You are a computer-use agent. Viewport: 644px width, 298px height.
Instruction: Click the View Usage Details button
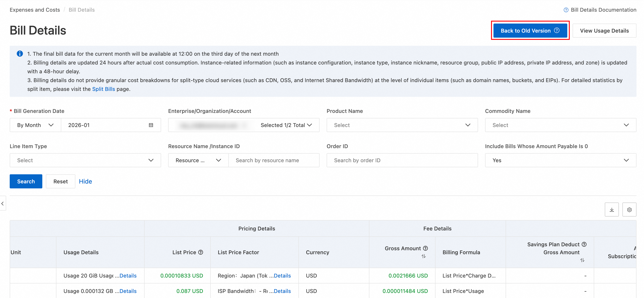(x=604, y=31)
